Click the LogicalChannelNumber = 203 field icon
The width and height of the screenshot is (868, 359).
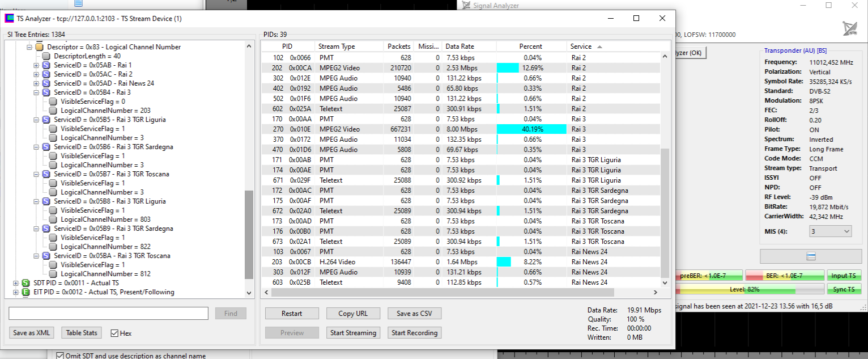[53, 111]
